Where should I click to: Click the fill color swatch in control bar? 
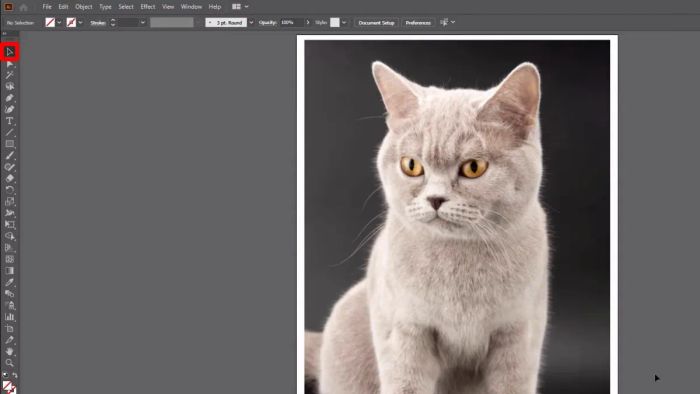pyautogui.click(x=50, y=22)
